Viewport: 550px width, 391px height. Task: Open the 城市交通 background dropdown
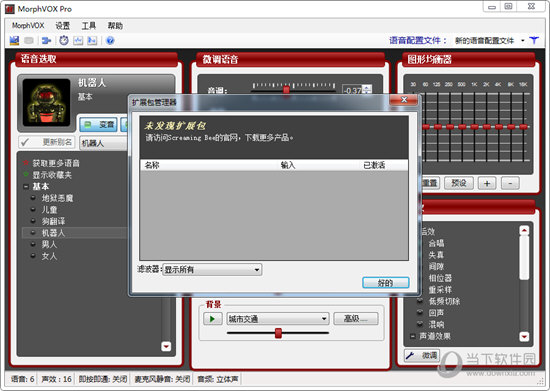tap(277, 319)
